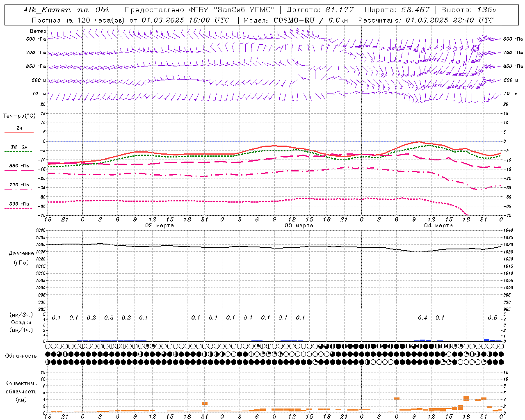
Task: Click the (км) unit under convective облачность
Action: click(21, 399)
